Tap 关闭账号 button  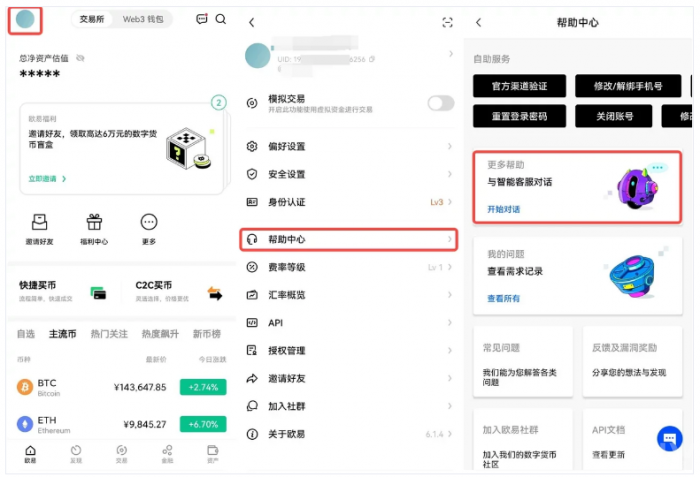(614, 116)
